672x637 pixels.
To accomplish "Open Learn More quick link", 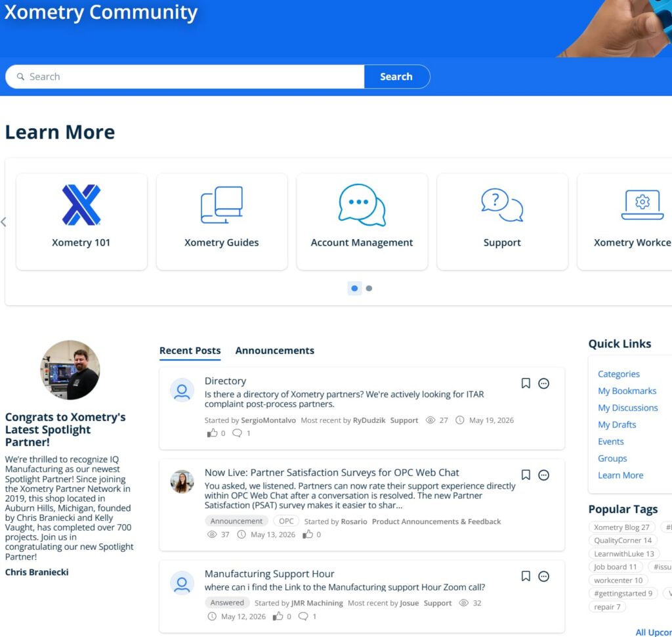I will coord(621,475).
